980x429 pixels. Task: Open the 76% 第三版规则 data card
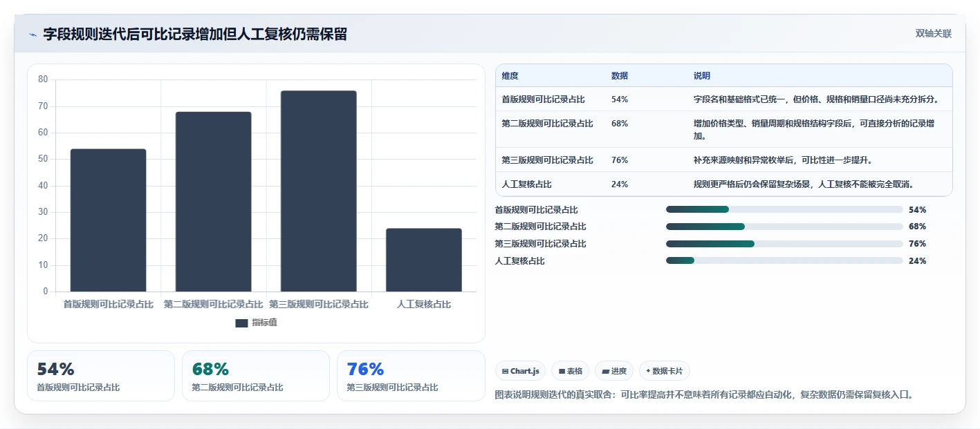411,376
